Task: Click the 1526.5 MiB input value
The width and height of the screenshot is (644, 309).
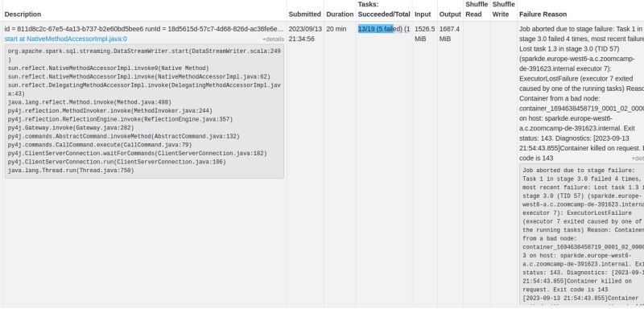Action: [425, 34]
